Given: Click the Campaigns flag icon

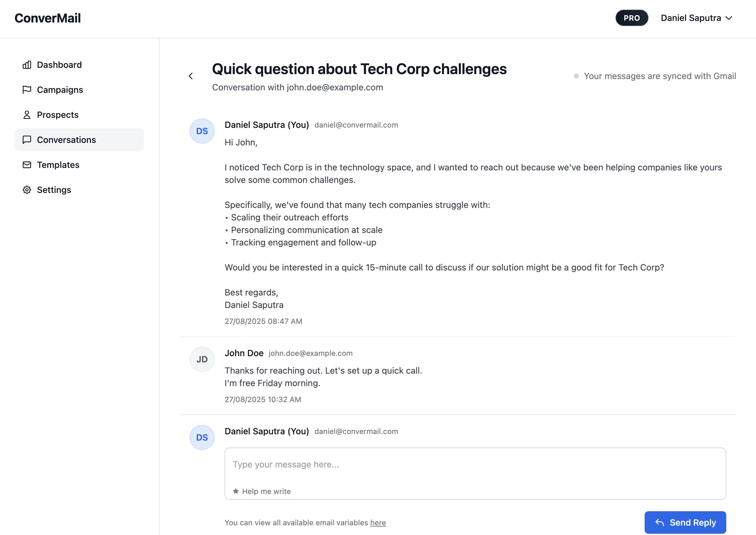Looking at the screenshot, I should (27, 90).
